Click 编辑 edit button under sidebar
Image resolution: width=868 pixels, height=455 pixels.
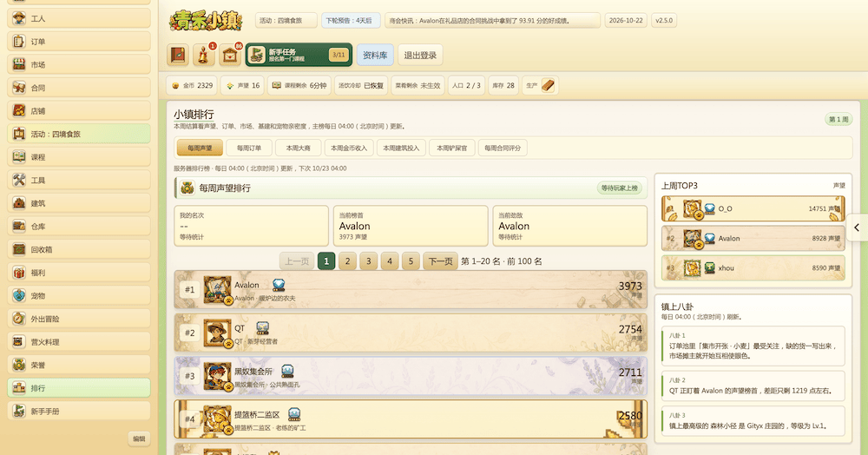point(139,439)
